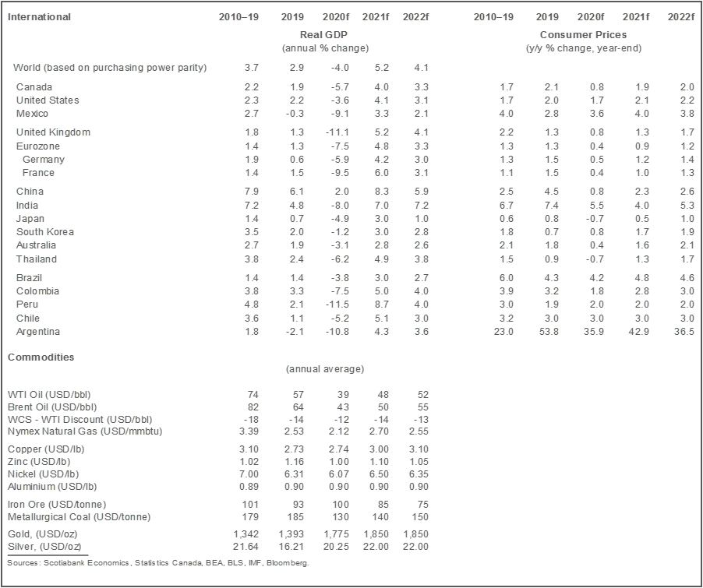Click the Nymex Natural Gas row label

(84, 431)
